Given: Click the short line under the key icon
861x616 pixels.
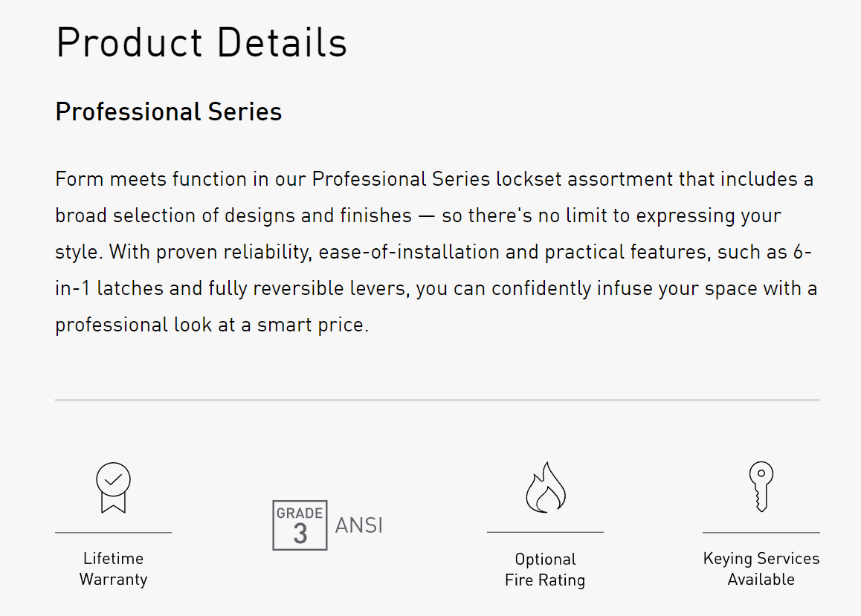Looking at the screenshot, I should [761, 533].
